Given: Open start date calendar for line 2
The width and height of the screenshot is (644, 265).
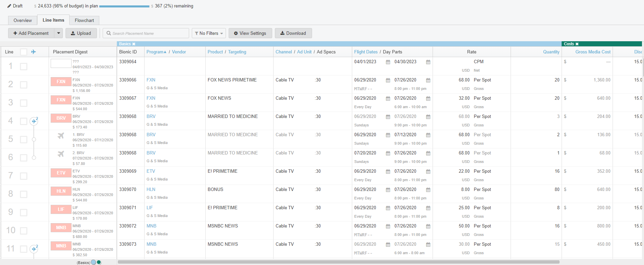Looking at the screenshot, I should click(x=388, y=80).
